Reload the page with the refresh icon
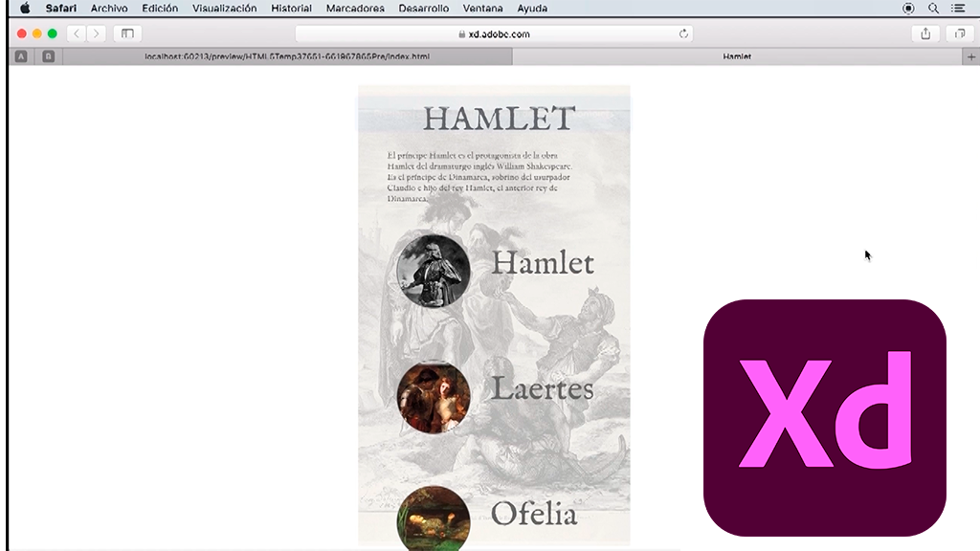Screen dimensions: 980x551 coord(683,33)
